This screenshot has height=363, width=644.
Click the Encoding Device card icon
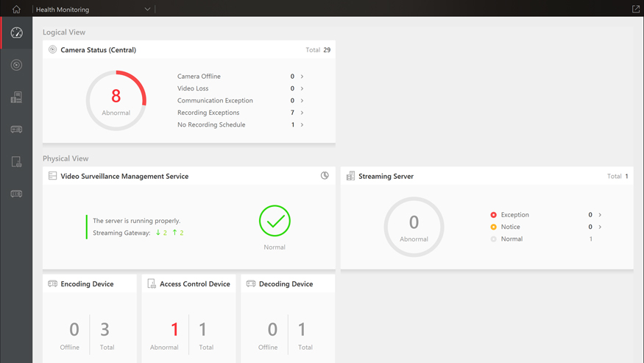tap(52, 283)
